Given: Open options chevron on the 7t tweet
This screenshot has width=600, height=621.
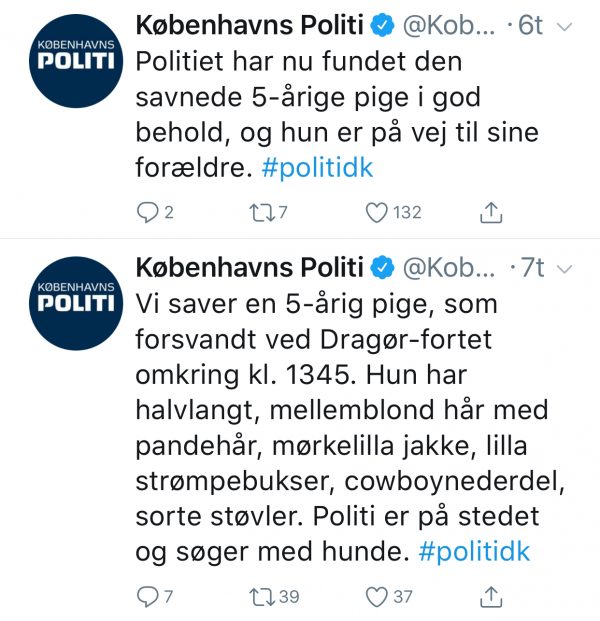Looking at the screenshot, I should pyautogui.click(x=564, y=269).
